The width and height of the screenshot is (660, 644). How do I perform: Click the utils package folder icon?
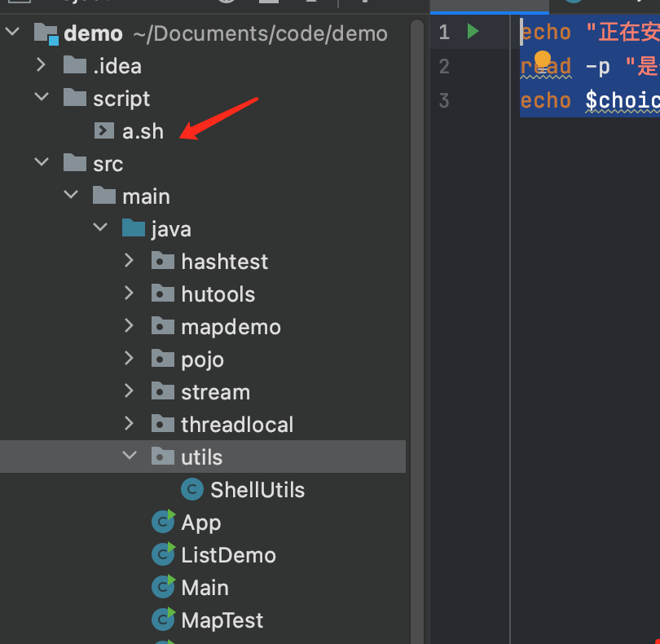coord(161,457)
